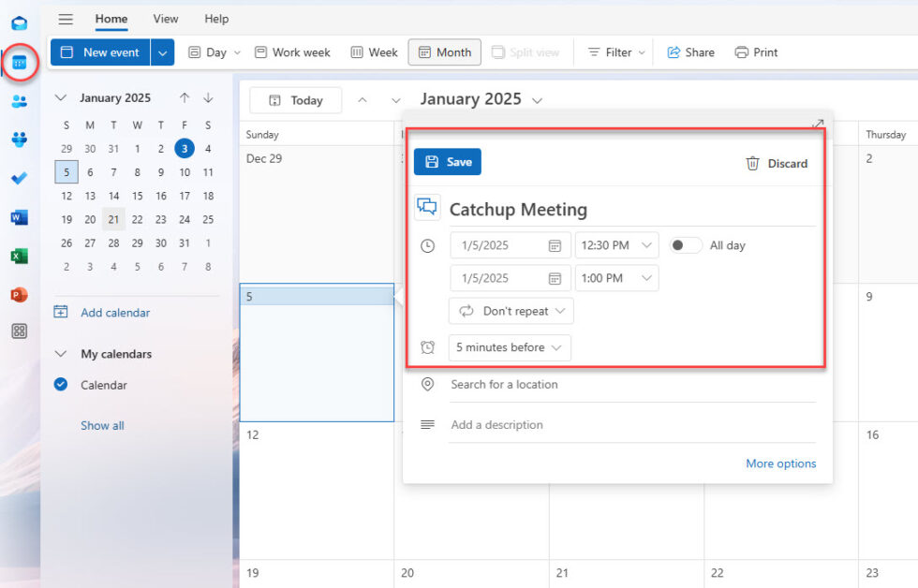Click Dec 29 cell in month grid
This screenshot has width=918, height=588.
(317, 214)
